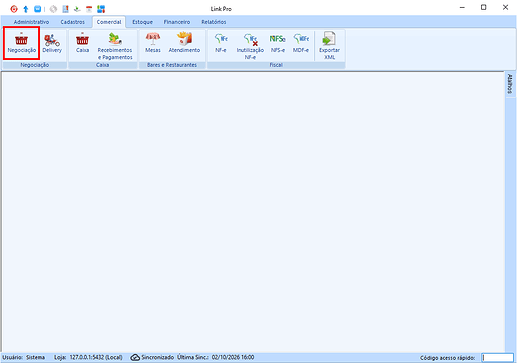This screenshot has width=517, height=363.
Task: Minimize the Link Pro window
Action: click(x=462, y=7)
